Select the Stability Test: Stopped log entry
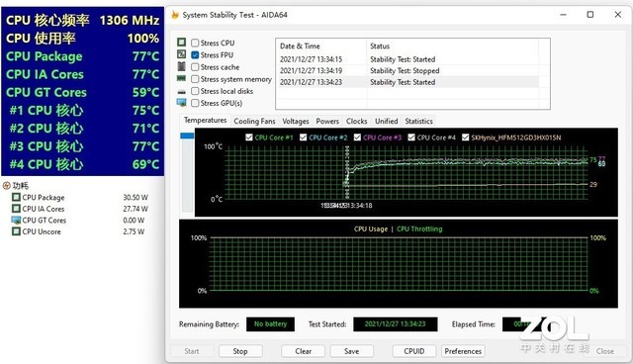633x364 pixels. tap(408, 70)
